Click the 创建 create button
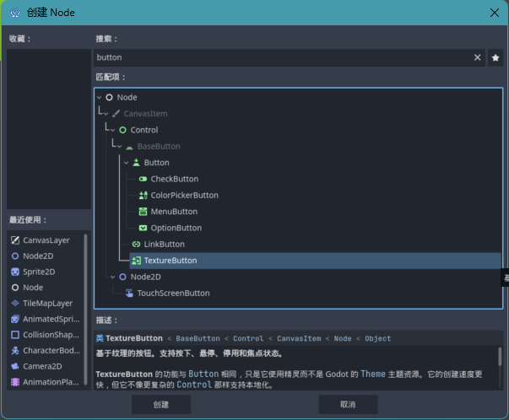The image size is (509, 420). (x=161, y=405)
